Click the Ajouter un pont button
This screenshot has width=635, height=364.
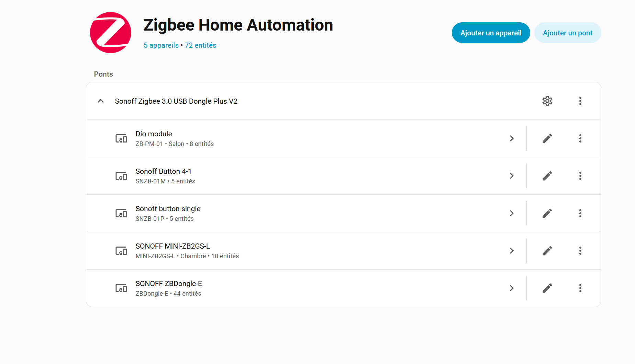pos(567,33)
